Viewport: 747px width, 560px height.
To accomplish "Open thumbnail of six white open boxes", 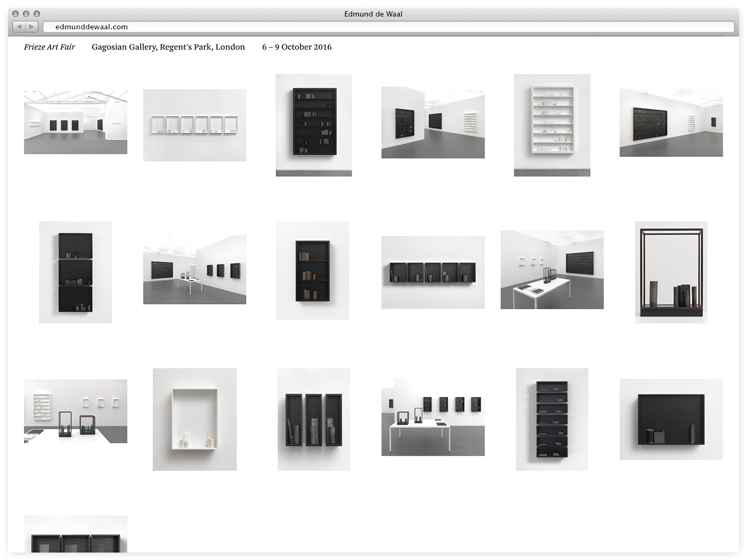I will click(195, 125).
